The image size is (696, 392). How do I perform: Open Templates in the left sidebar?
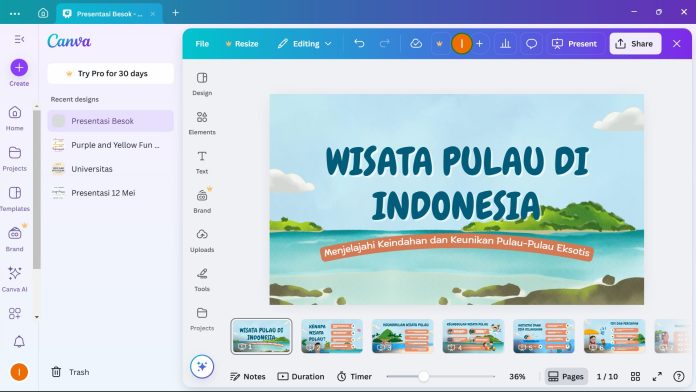15,199
